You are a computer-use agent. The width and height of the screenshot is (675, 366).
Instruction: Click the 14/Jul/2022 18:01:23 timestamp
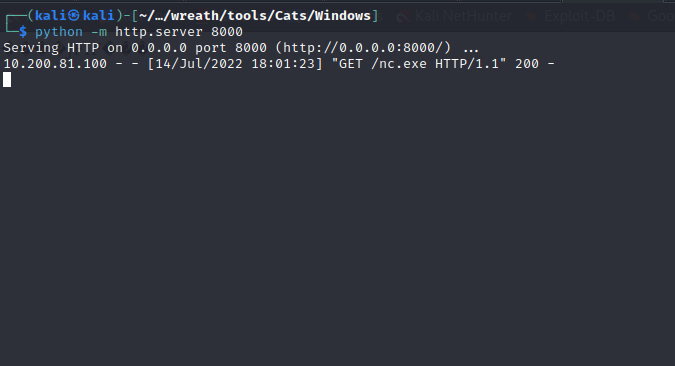pyautogui.click(x=235, y=64)
